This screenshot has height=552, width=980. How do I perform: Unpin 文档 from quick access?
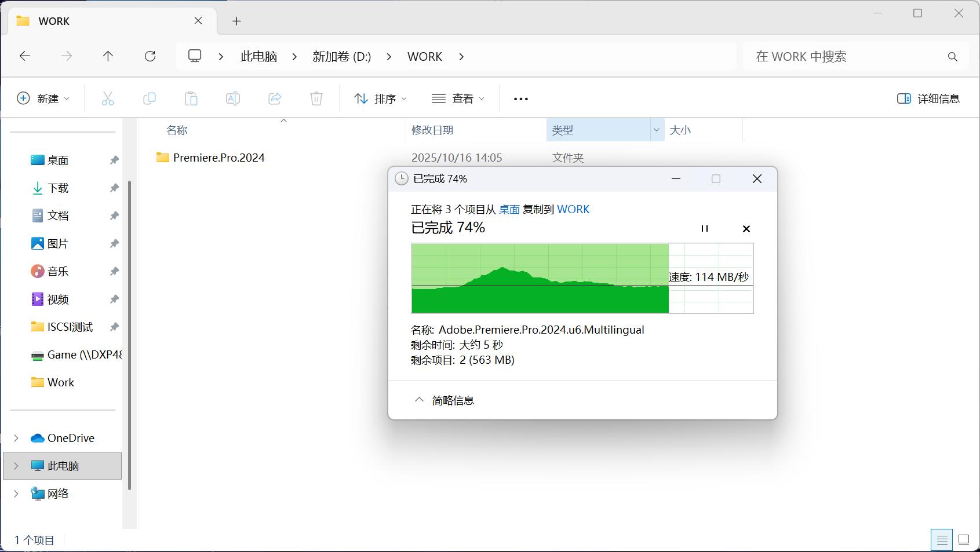pos(114,216)
